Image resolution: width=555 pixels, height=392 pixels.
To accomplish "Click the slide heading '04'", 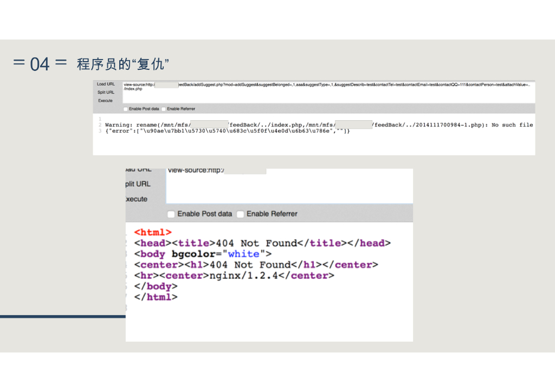I will pyautogui.click(x=40, y=64).
